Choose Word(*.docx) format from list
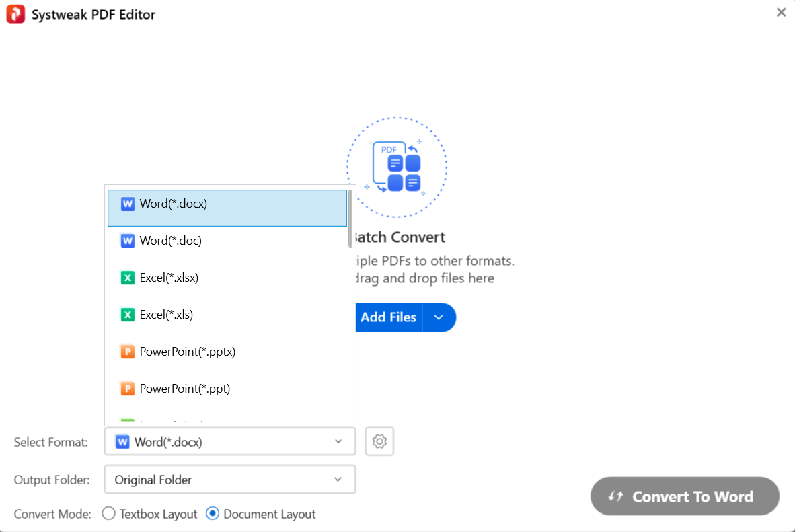This screenshot has height=532, width=795. 227,208
